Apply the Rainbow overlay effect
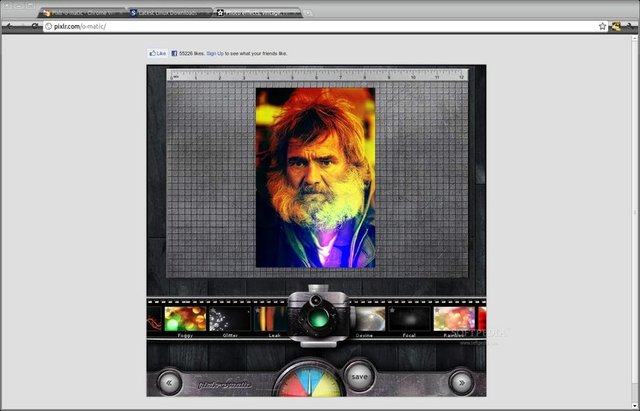The height and width of the screenshot is (411, 640). [453, 319]
